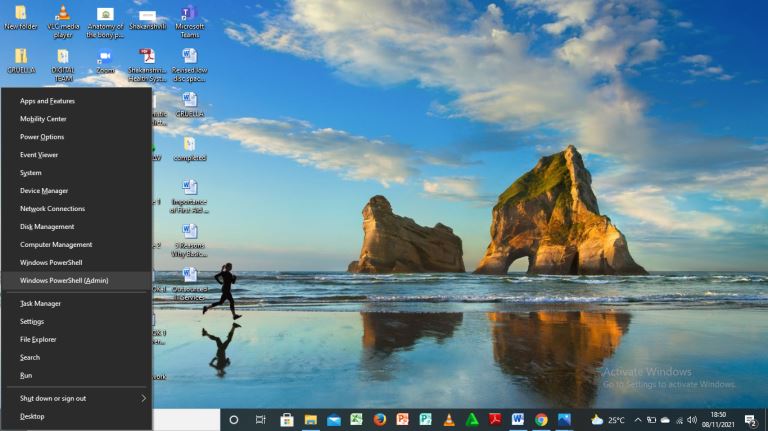
Task: Select Network Connections
Action: (76, 209)
